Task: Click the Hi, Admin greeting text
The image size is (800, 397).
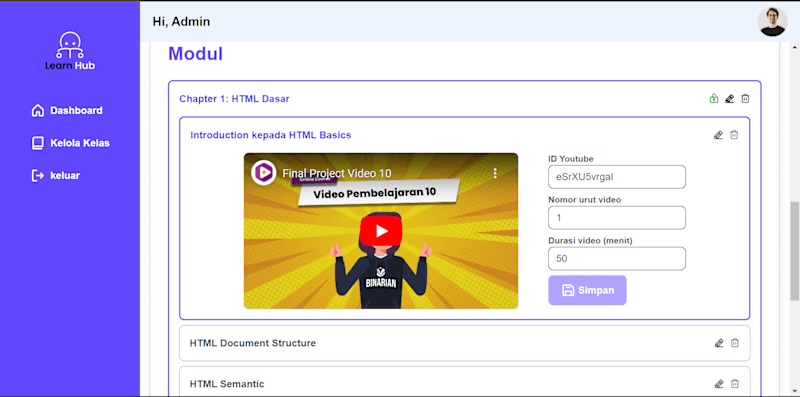Action: click(181, 21)
